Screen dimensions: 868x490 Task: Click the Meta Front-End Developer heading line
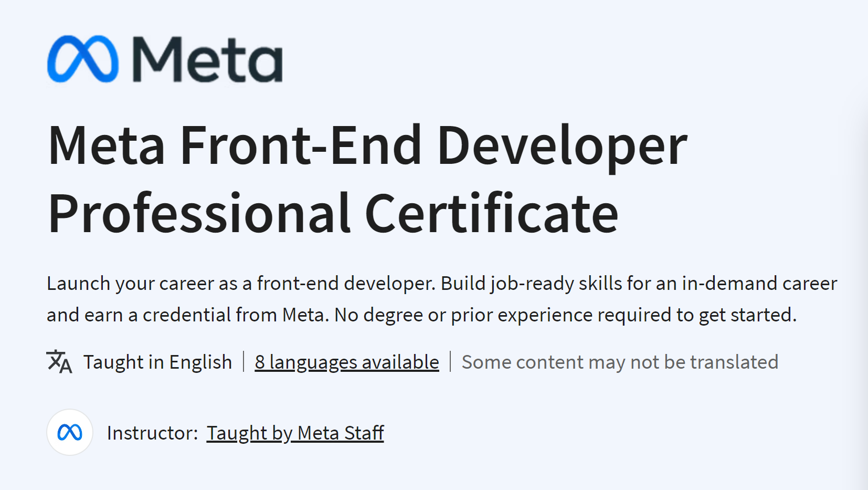tap(367, 145)
